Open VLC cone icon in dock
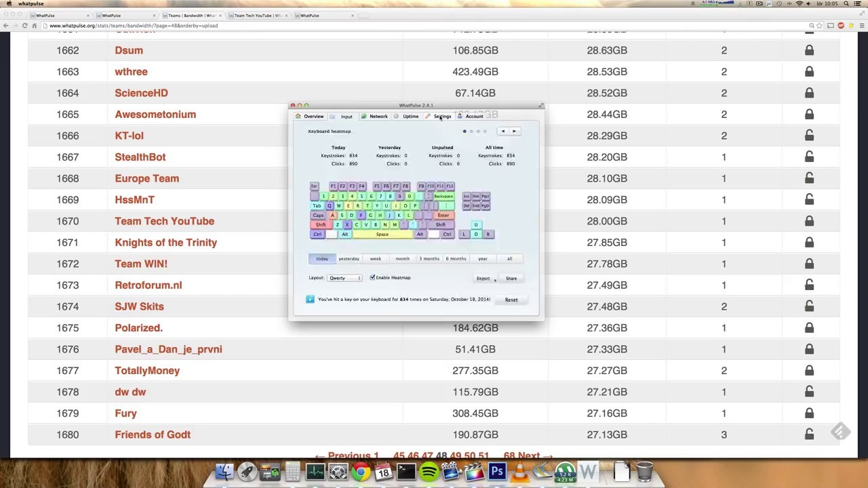 pos(519,472)
